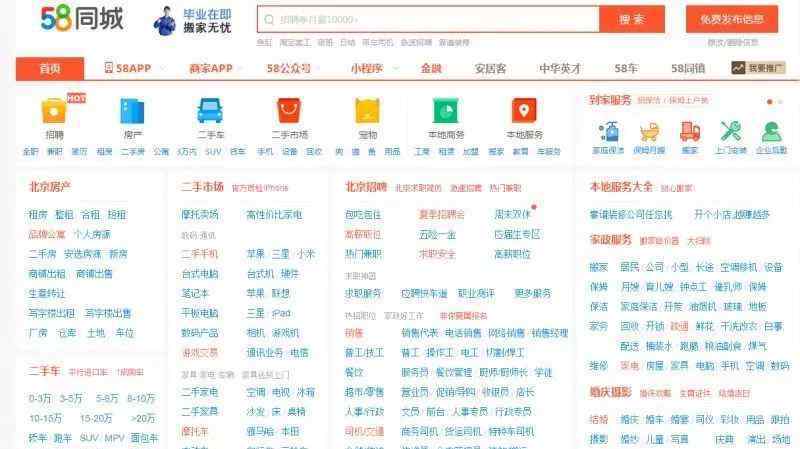Click the 免费发布信息 button
The image size is (800, 449).
coord(732,19)
